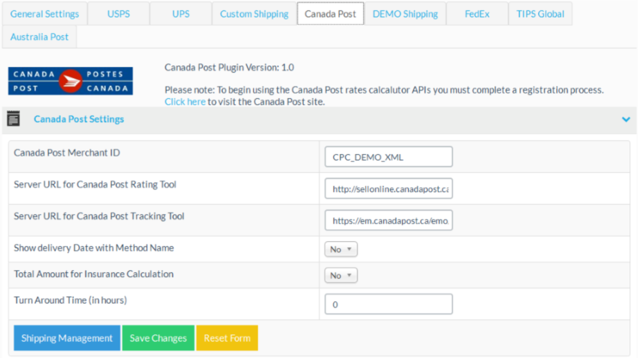Click the Shipping Management button
Viewport: 644px width, 358px height.
pyautogui.click(x=67, y=338)
